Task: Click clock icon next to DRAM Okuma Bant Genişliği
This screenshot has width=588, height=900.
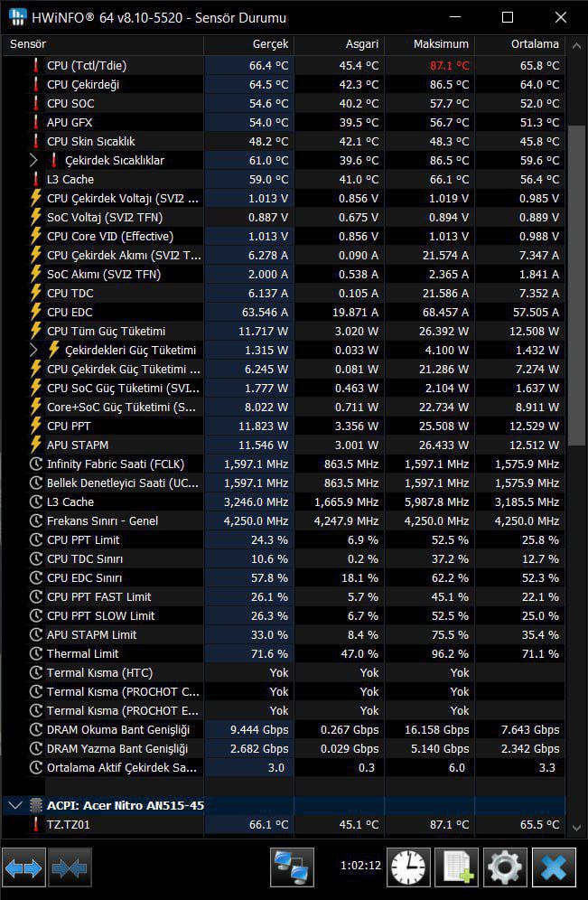Action: tap(36, 729)
